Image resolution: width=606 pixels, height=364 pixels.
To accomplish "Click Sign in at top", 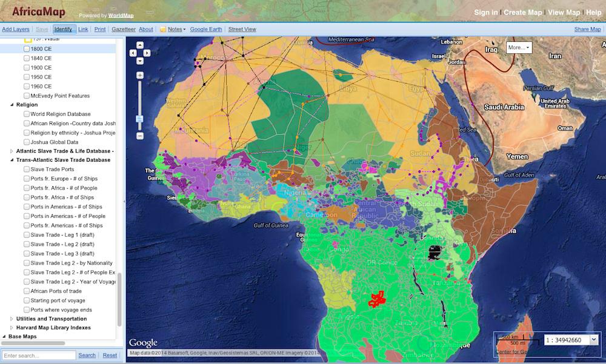I will click(x=486, y=12).
